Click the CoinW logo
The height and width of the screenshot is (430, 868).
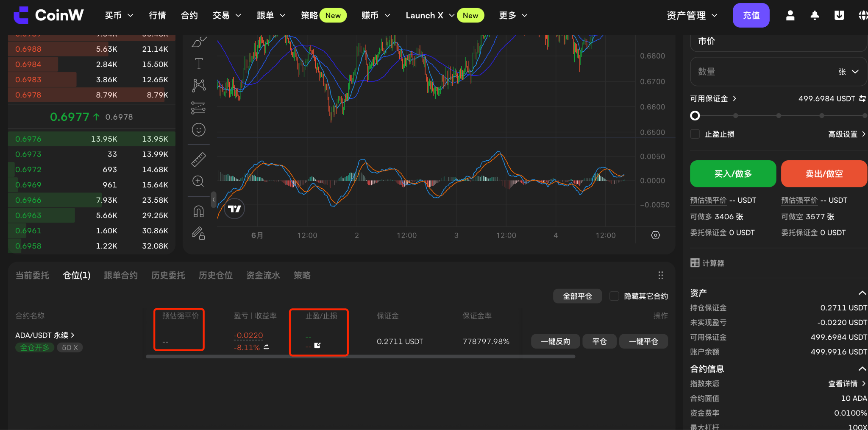48,15
